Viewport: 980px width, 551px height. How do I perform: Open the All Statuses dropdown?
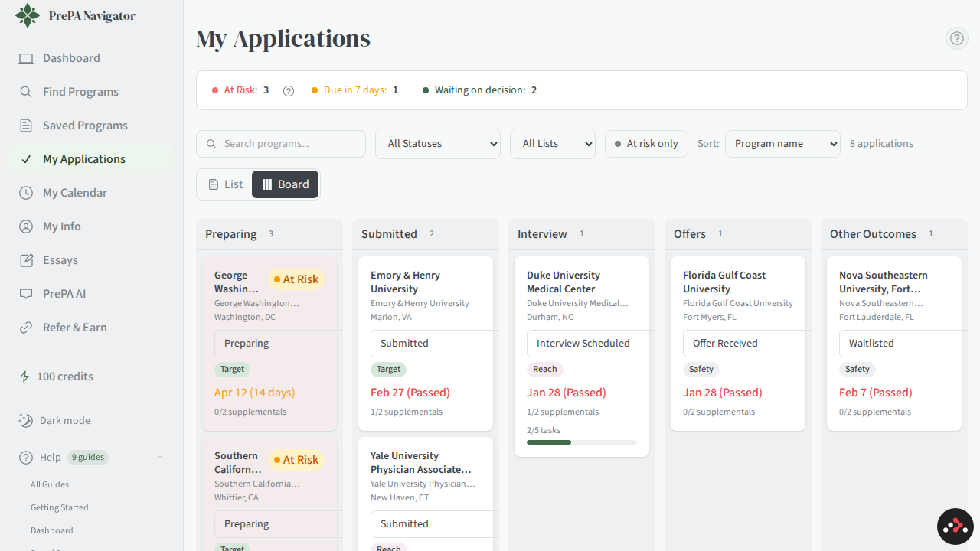pos(438,144)
